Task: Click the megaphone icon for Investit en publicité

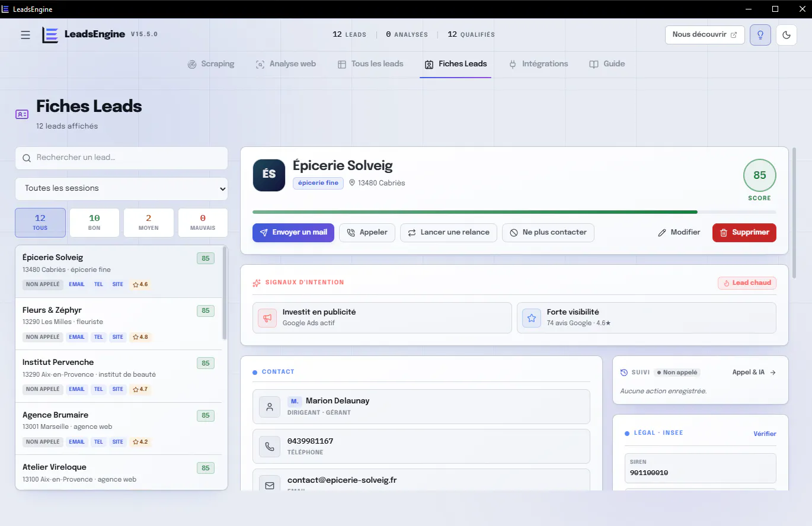Action: click(267, 318)
